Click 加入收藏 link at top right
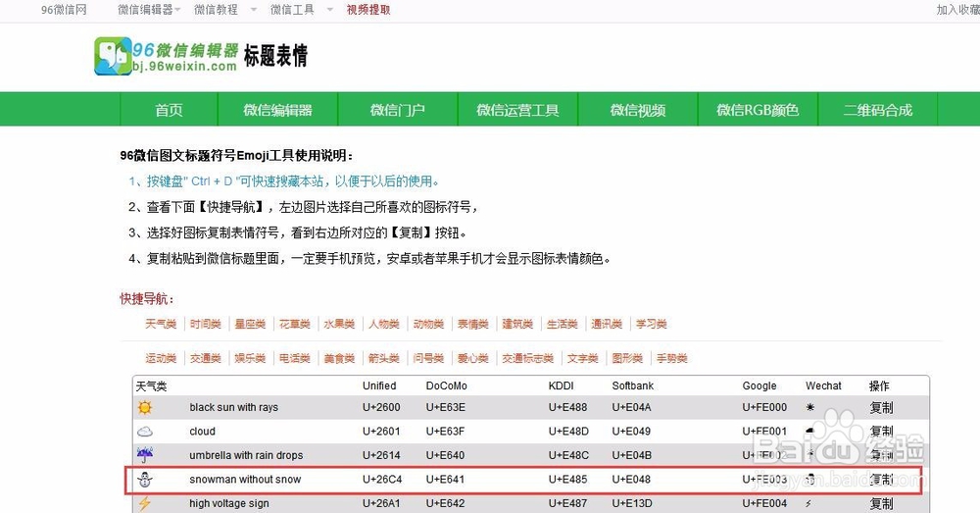Viewport: 980px width, 513px height. (958, 10)
